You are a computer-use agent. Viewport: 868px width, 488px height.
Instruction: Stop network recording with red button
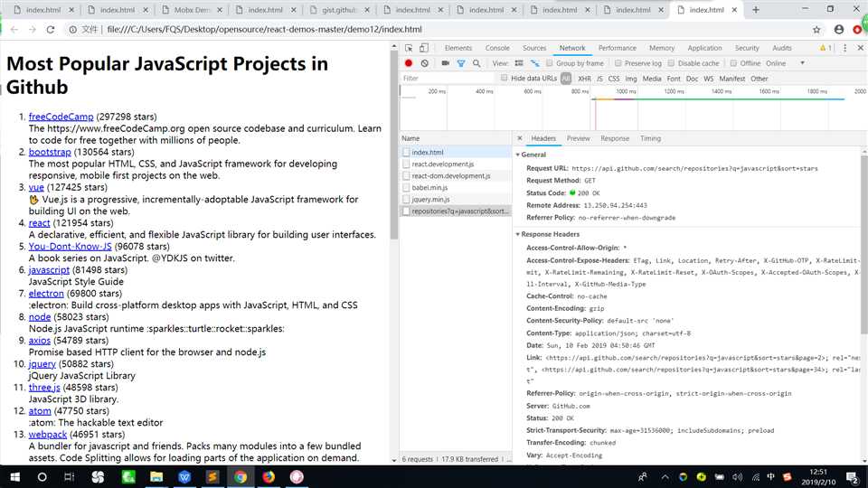point(409,63)
